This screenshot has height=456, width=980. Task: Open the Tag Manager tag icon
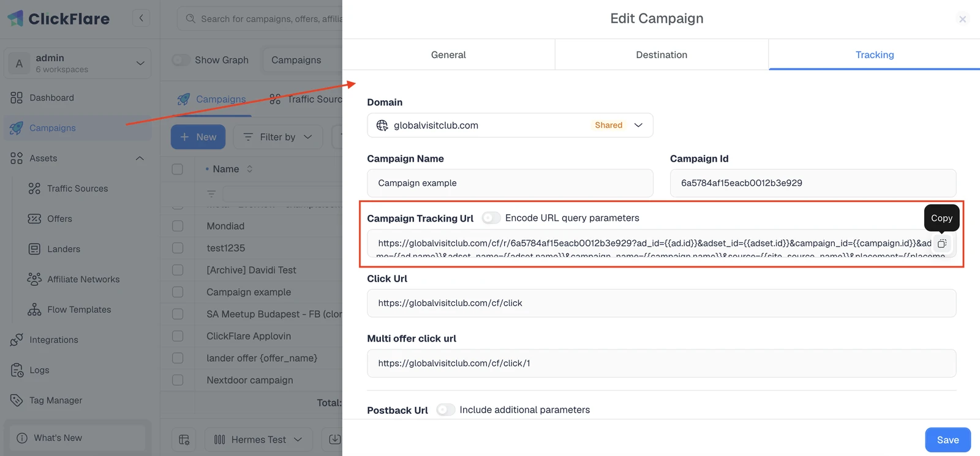tap(17, 400)
